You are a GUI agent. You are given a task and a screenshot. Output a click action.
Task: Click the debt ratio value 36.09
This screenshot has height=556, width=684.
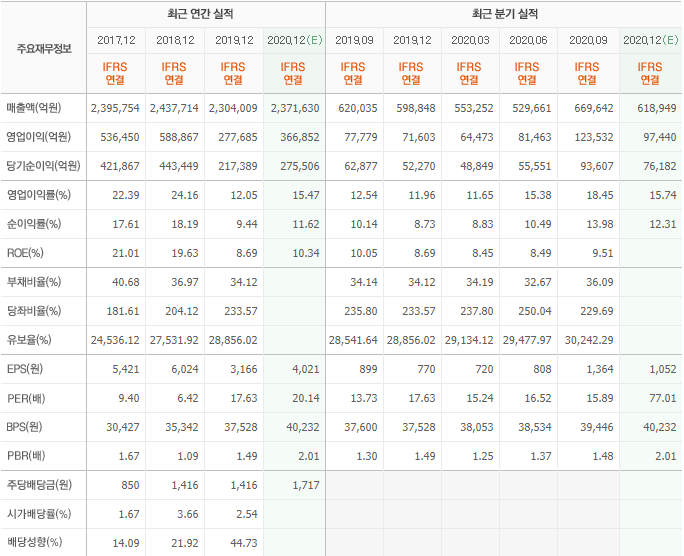tap(600, 282)
